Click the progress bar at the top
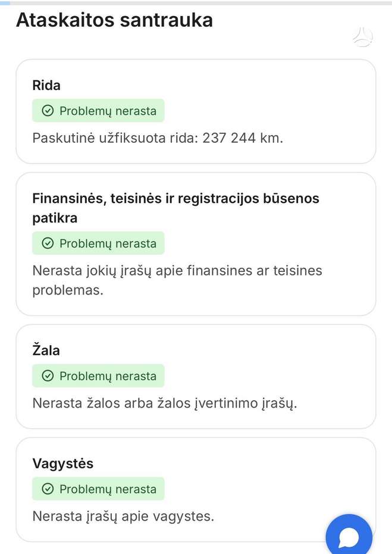Screen dimensions: 392x554 (x=196, y=3)
